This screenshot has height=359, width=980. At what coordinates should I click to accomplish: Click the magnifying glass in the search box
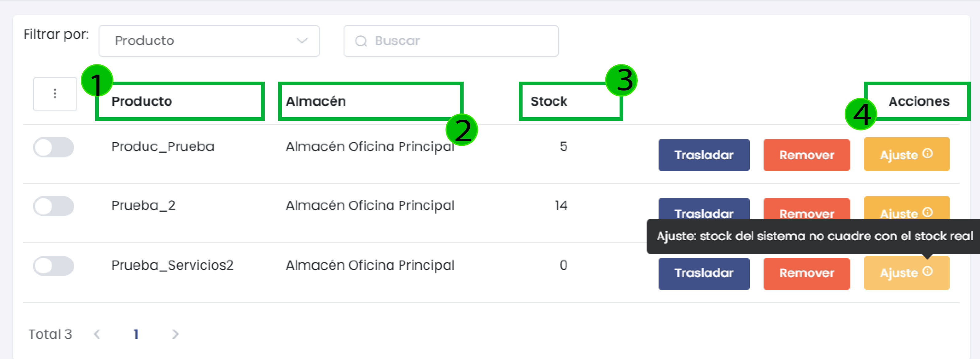(x=360, y=41)
